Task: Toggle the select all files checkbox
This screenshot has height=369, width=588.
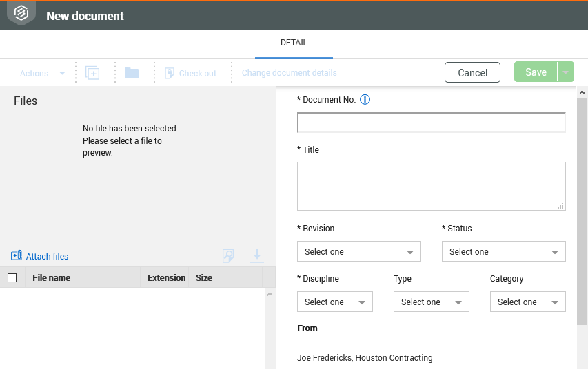Action: (x=12, y=278)
